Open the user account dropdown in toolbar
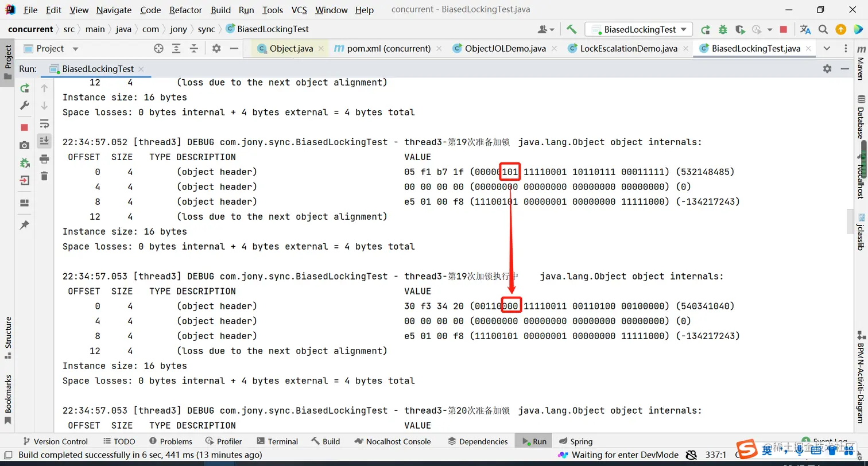868x466 pixels. point(546,29)
